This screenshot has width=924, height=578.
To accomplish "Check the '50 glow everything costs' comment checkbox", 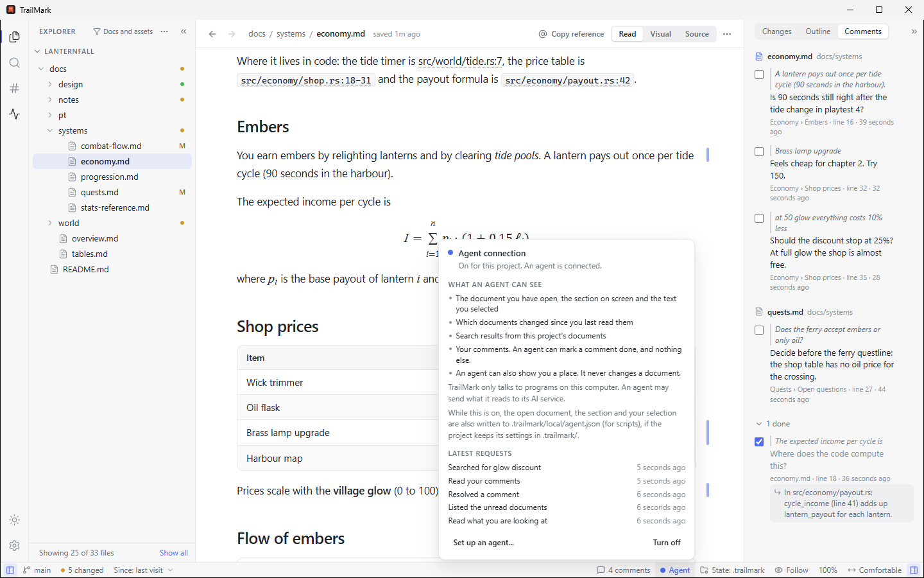I will pyautogui.click(x=759, y=218).
